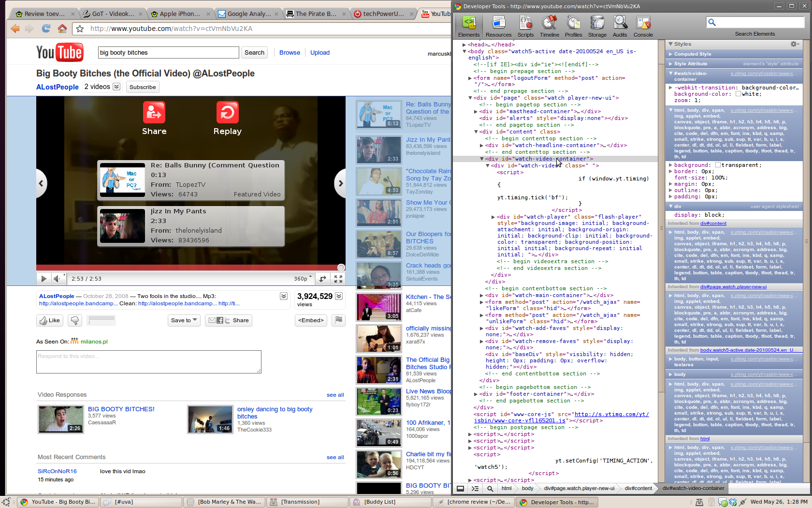The height and width of the screenshot is (508, 812).
Task: Switch to the Google Analy... tab
Action: tap(248, 14)
